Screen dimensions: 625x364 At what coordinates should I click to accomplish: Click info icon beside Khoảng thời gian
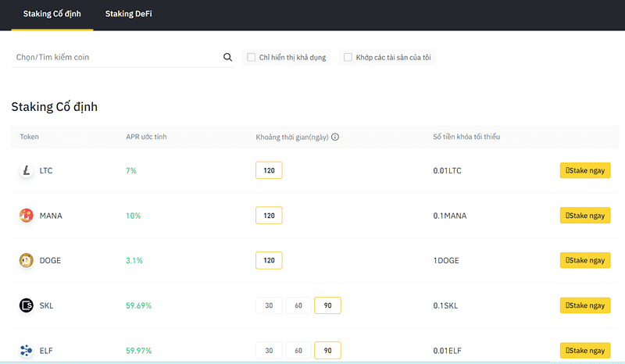click(335, 137)
